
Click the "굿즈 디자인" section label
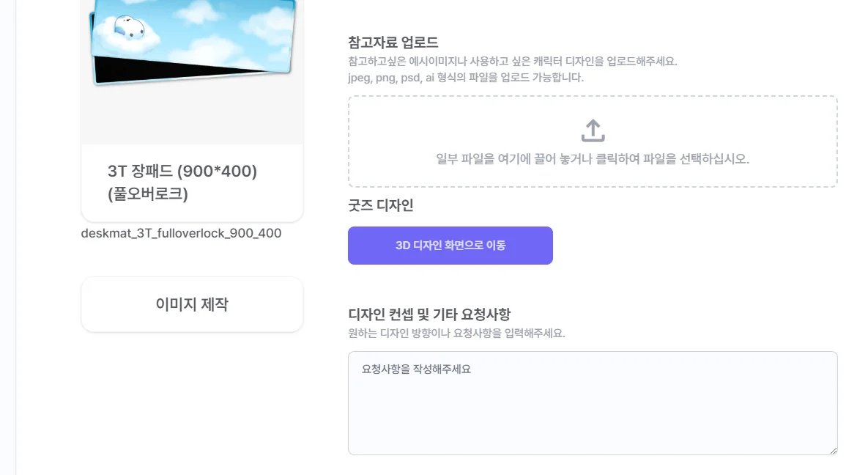382,206
